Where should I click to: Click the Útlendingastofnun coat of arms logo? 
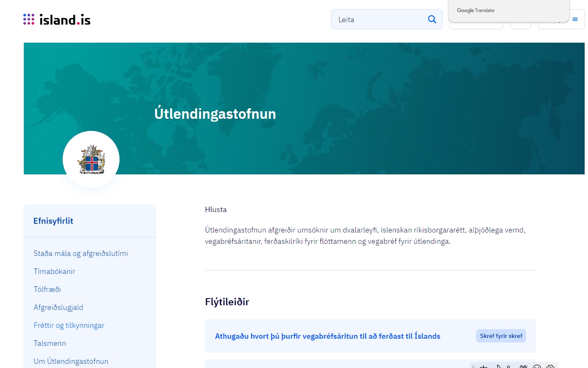[91, 159]
